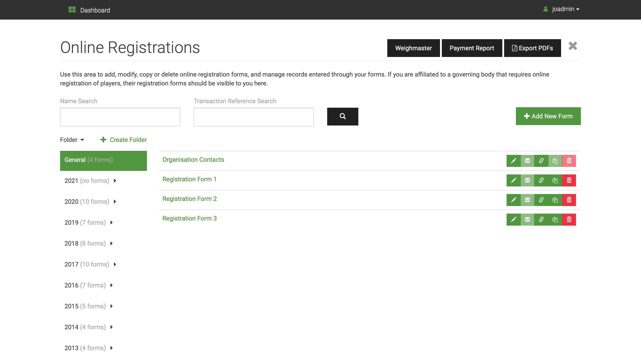Expand the 2017 folder arrow

(115, 265)
